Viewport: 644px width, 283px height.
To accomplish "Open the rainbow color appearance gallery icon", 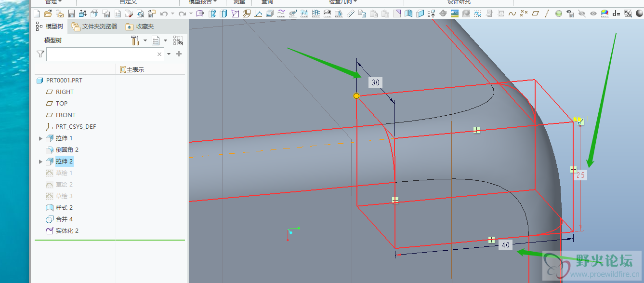I will 605,13.
